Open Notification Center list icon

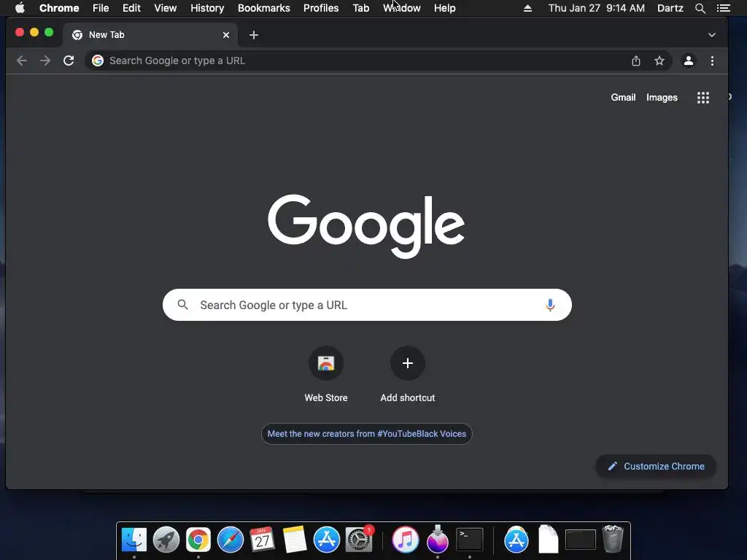pos(724,8)
